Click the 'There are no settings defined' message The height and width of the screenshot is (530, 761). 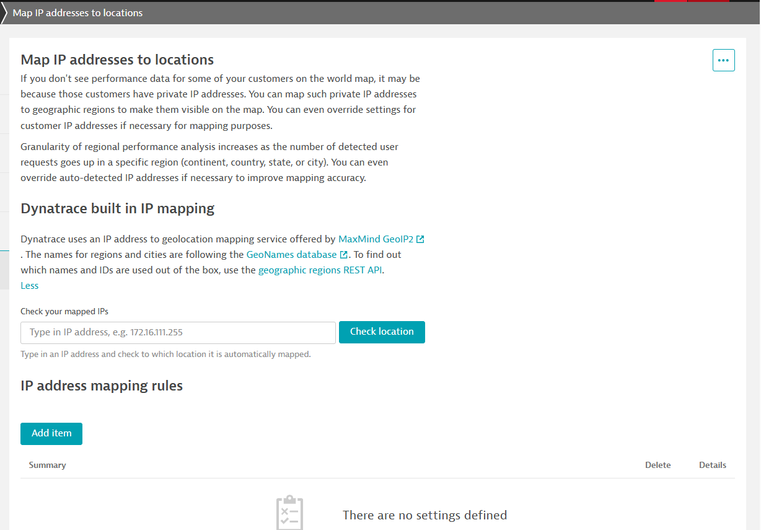pos(424,515)
